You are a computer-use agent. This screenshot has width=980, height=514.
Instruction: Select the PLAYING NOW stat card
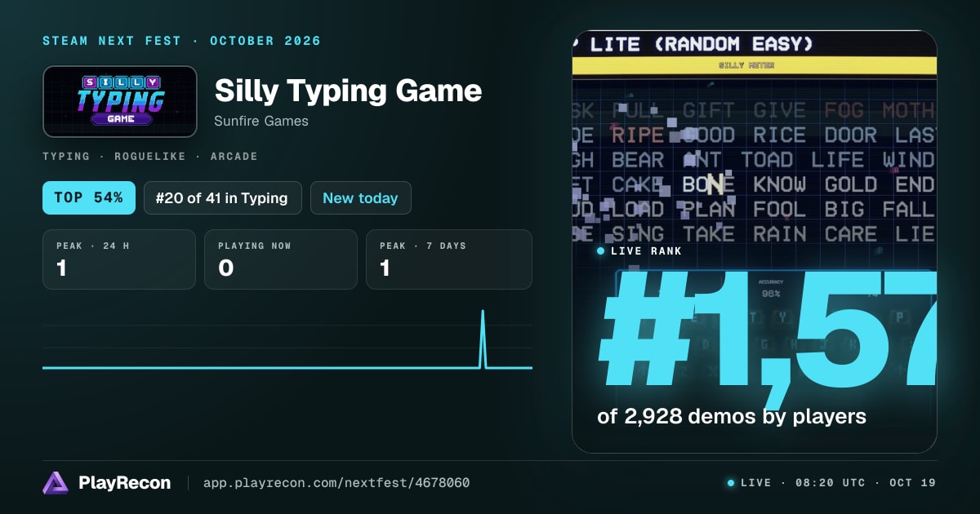pyautogui.click(x=281, y=259)
